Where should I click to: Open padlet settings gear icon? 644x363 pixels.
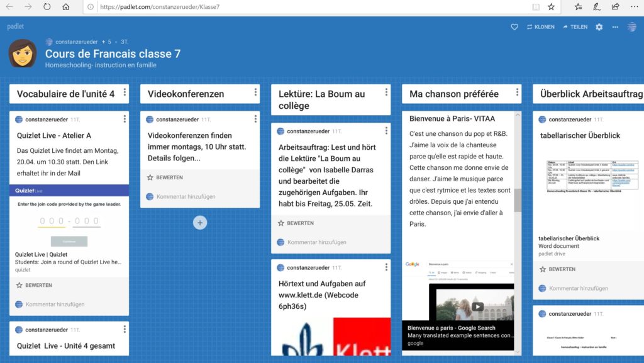[x=599, y=27]
